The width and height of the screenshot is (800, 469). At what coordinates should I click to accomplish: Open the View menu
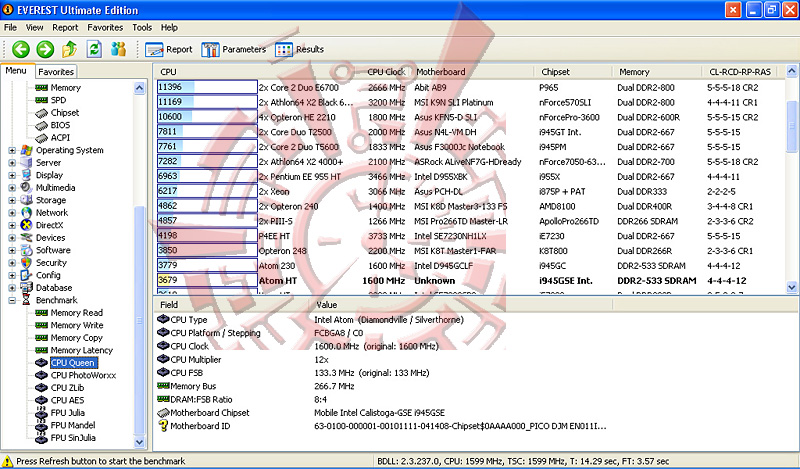click(34, 28)
